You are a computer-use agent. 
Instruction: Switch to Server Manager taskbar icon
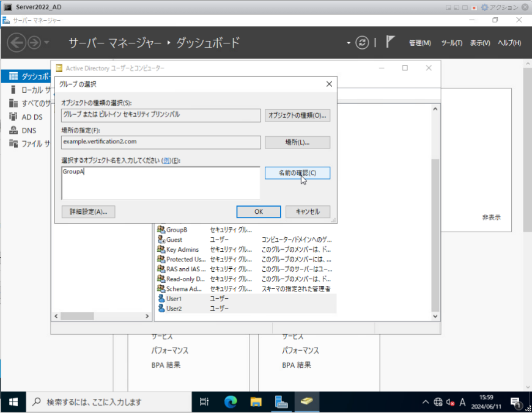281,402
